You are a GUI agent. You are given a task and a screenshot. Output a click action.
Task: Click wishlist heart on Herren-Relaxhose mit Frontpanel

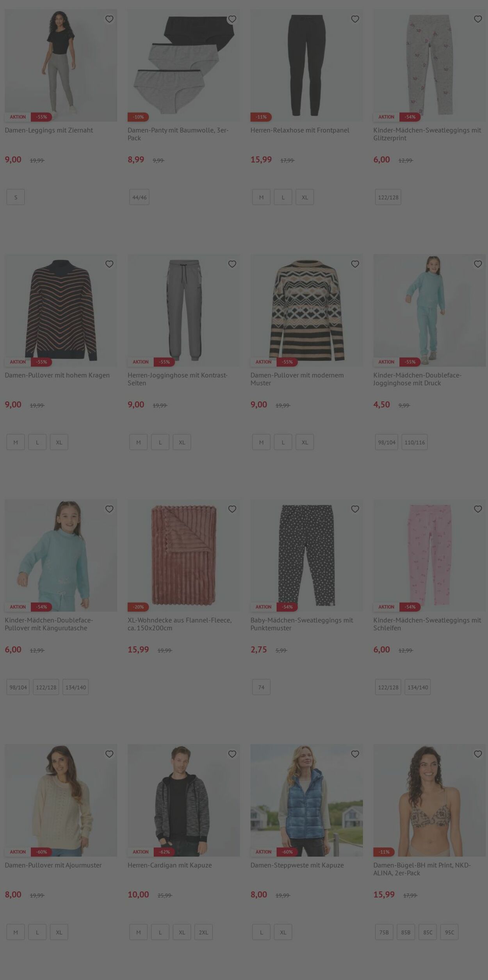coord(355,19)
